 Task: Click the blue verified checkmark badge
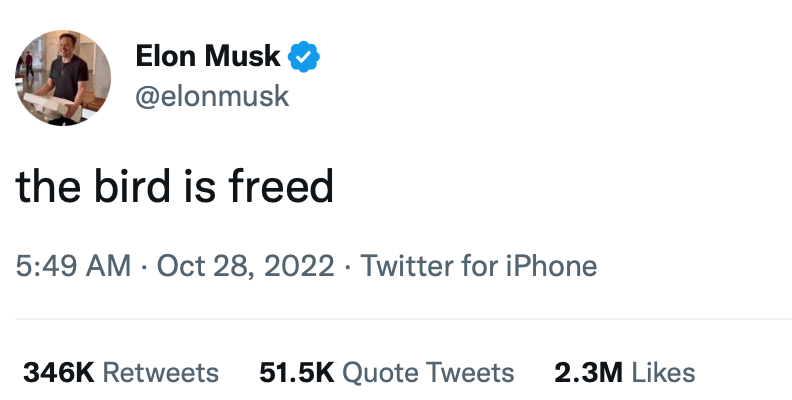[x=304, y=57]
